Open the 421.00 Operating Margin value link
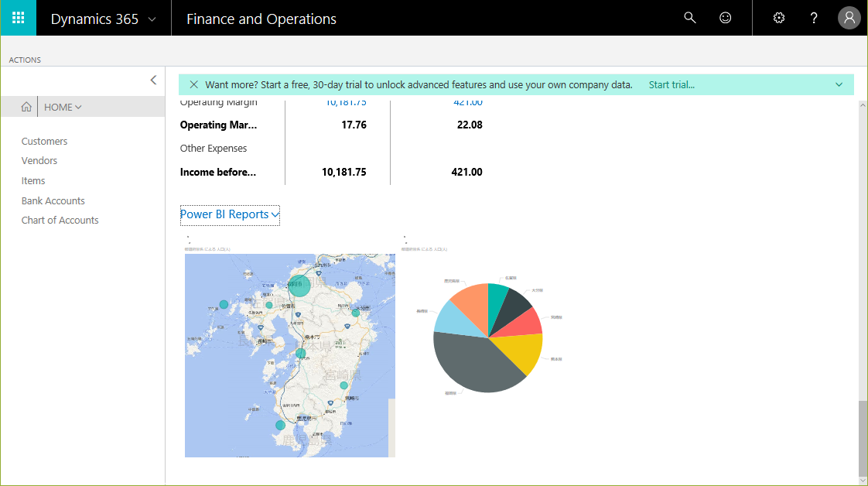This screenshot has height=486, width=868. pyautogui.click(x=468, y=103)
